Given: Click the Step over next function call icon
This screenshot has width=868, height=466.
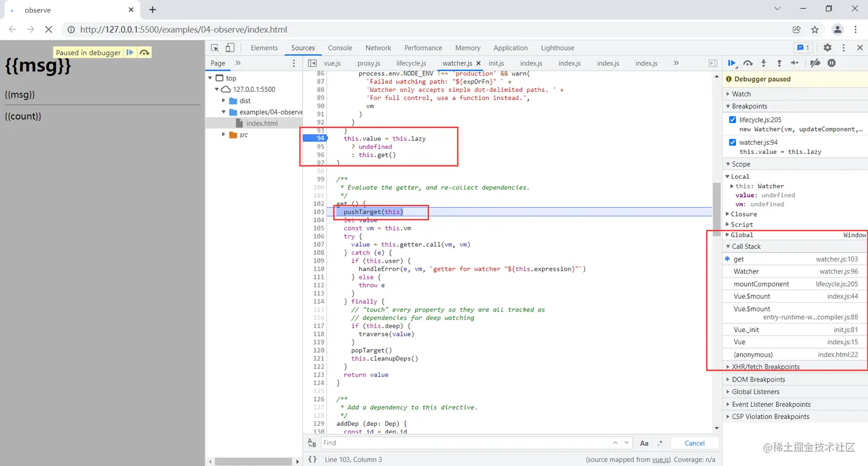Looking at the screenshot, I should pyautogui.click(x=747, y=63).
